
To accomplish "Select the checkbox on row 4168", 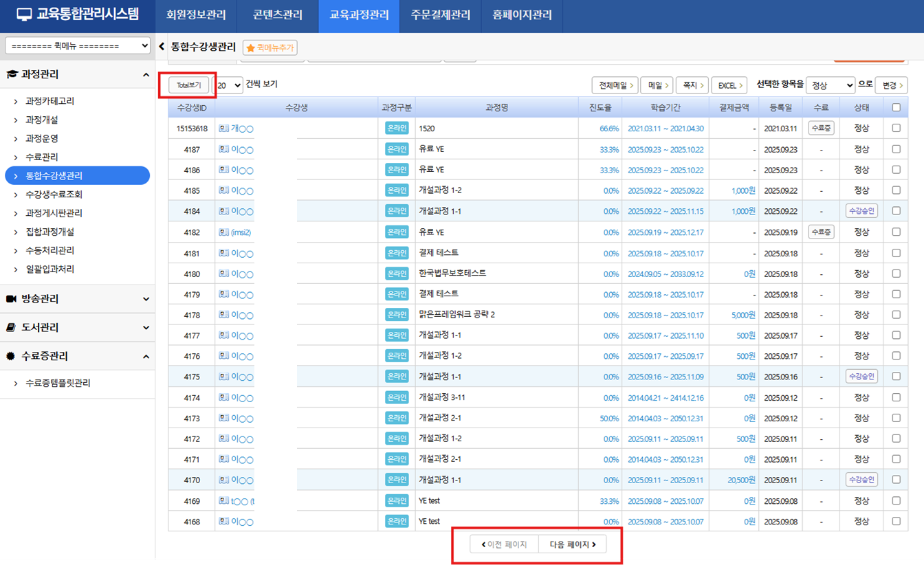I will pyautogui.click(x=895, y=521).
